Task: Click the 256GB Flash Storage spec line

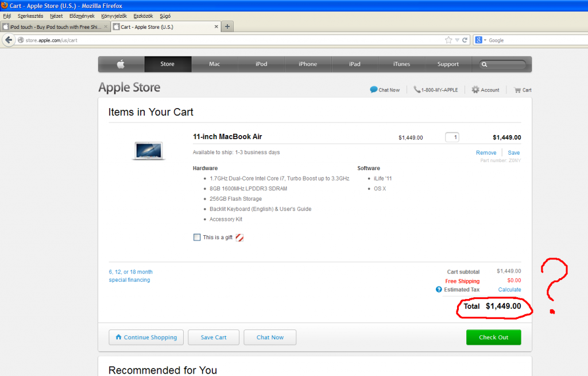Action: tap(235, 199)
